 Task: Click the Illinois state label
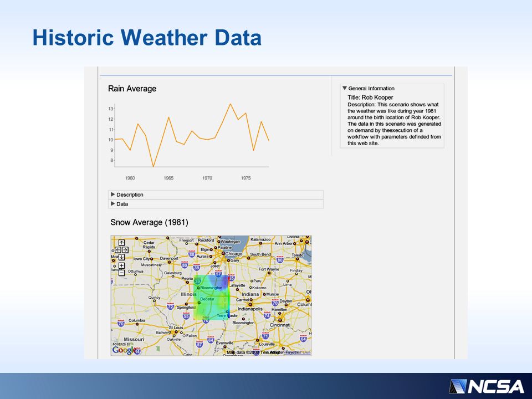pyautogui.click(x=188, y=294)
